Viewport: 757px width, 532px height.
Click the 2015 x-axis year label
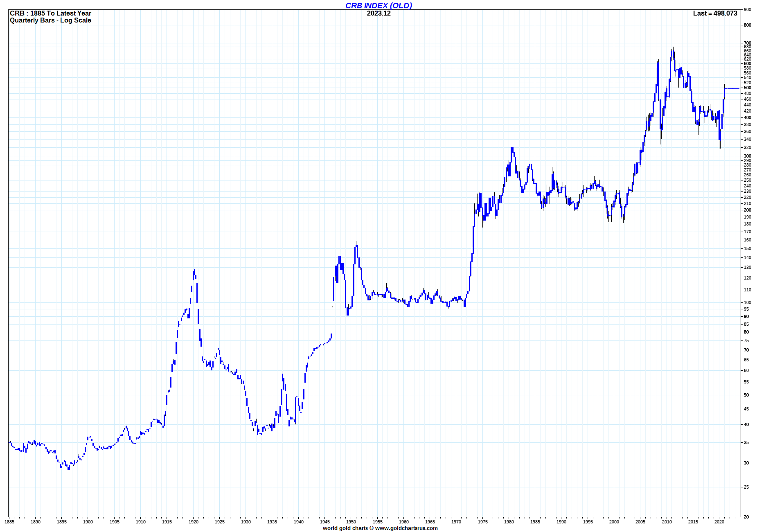pos(693,522)
